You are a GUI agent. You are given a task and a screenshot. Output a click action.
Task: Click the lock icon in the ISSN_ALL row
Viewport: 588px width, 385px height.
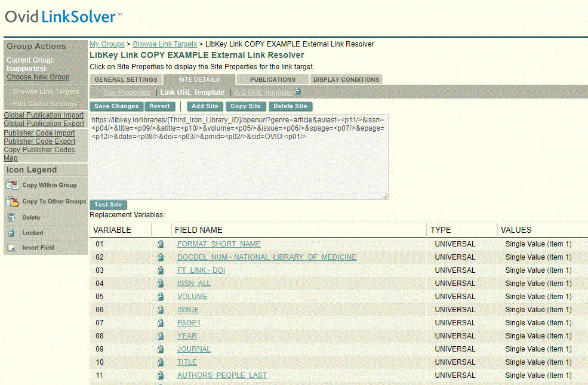161,284
